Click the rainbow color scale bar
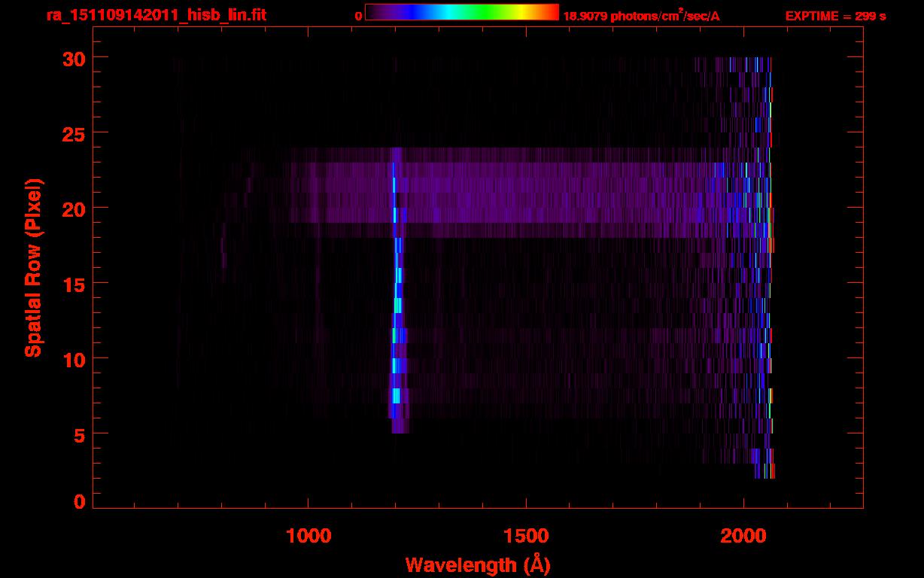The image size is (924, 578). click(462, 13)
